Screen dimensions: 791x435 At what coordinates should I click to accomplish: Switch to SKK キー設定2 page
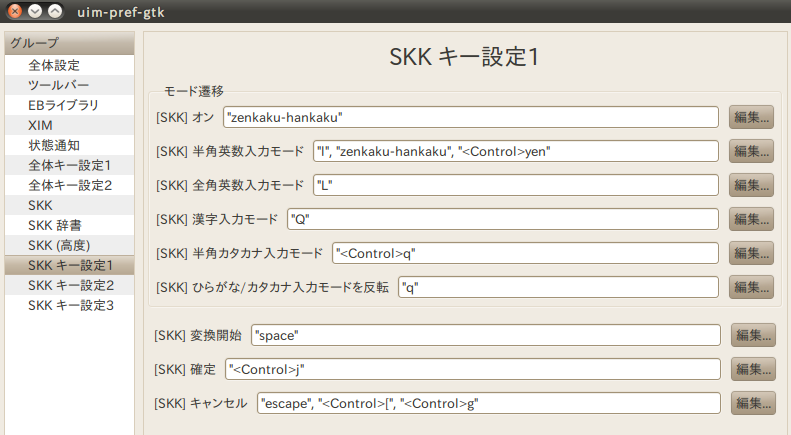[71, 285]
